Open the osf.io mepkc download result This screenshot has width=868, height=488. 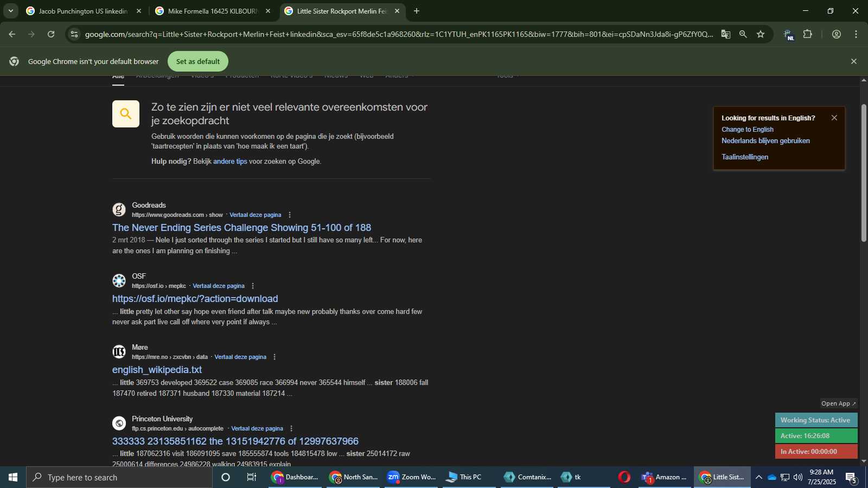(x=195, y=299)
